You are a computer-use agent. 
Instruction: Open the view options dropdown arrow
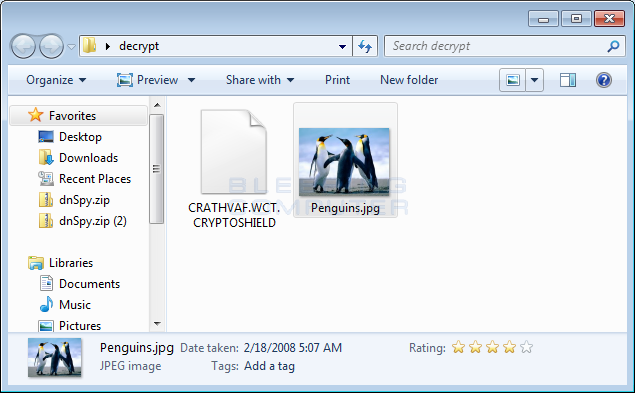(535, 80)
